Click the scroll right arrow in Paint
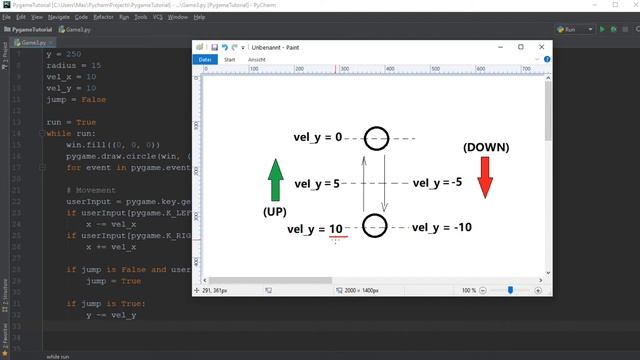Viewport: 640px width, 360px height. tap(540, 280)
